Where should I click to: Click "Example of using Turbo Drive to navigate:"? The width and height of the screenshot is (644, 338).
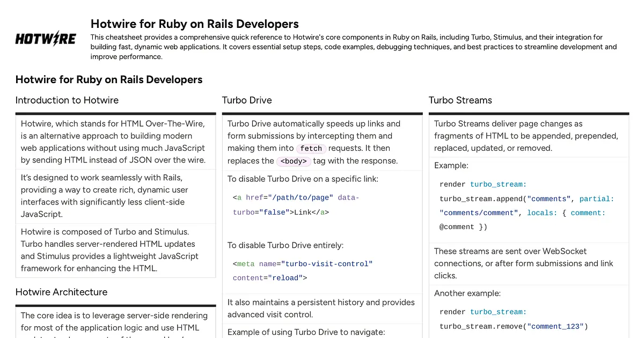click(306, 332)
